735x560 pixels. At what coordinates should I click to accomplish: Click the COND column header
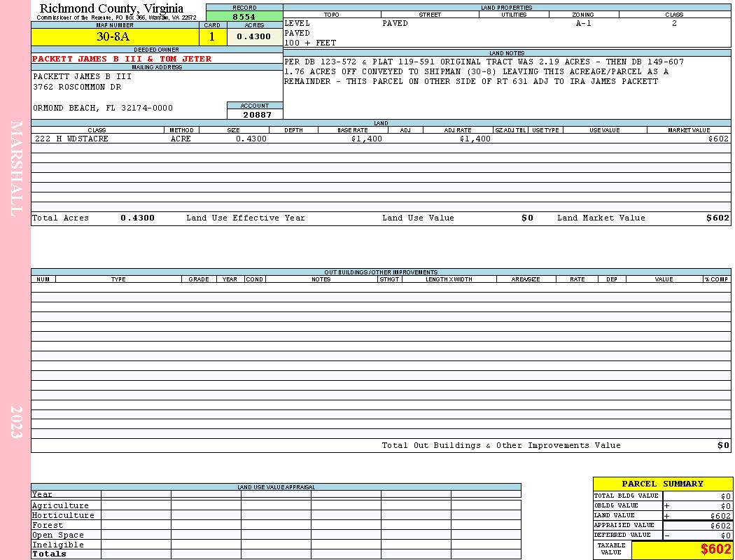point(255,279)
